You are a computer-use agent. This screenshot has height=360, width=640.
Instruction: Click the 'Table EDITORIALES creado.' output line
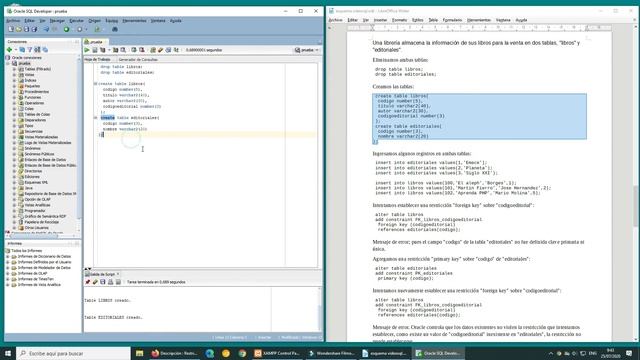113,317
